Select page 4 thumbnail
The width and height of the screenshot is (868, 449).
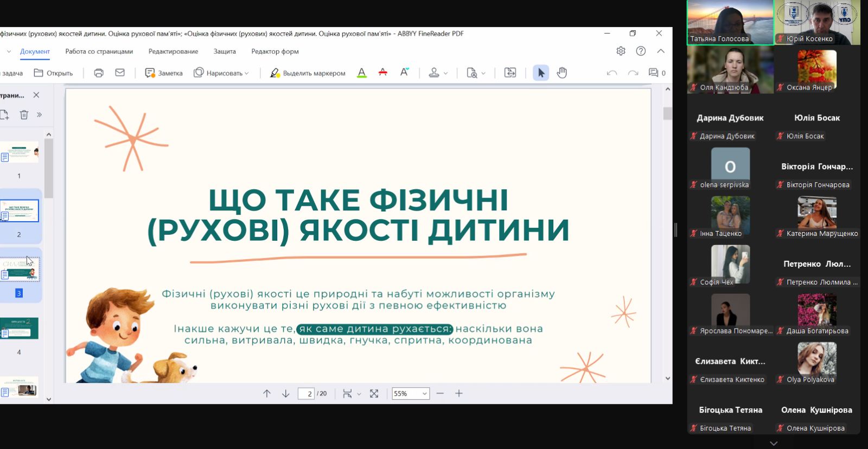[20, 329]
